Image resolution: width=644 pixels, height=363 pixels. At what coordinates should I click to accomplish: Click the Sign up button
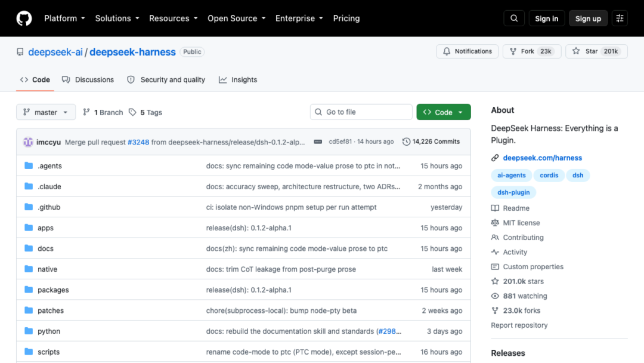pos(588,19)
